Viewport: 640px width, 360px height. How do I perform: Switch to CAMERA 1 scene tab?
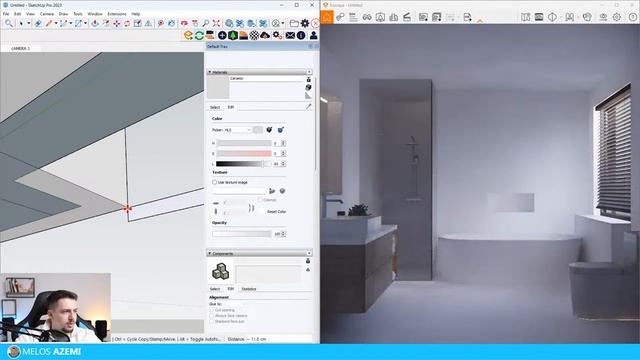(20, 48)
